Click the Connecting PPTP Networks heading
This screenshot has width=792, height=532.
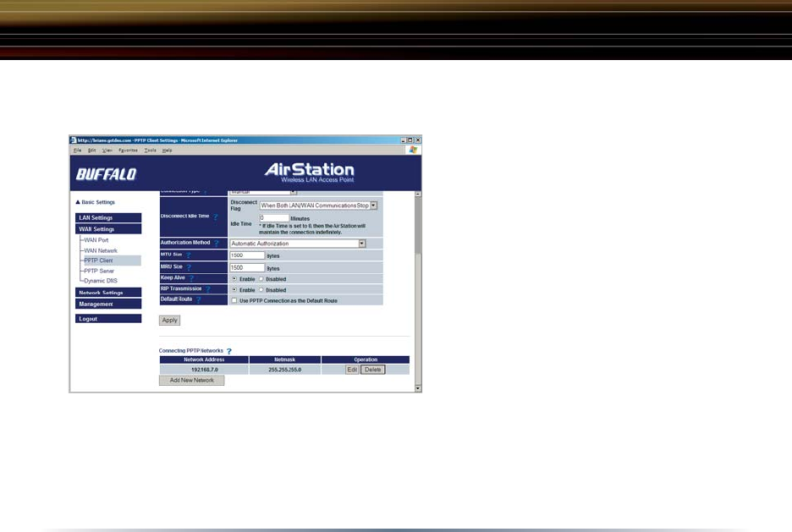tap(191, 351)
